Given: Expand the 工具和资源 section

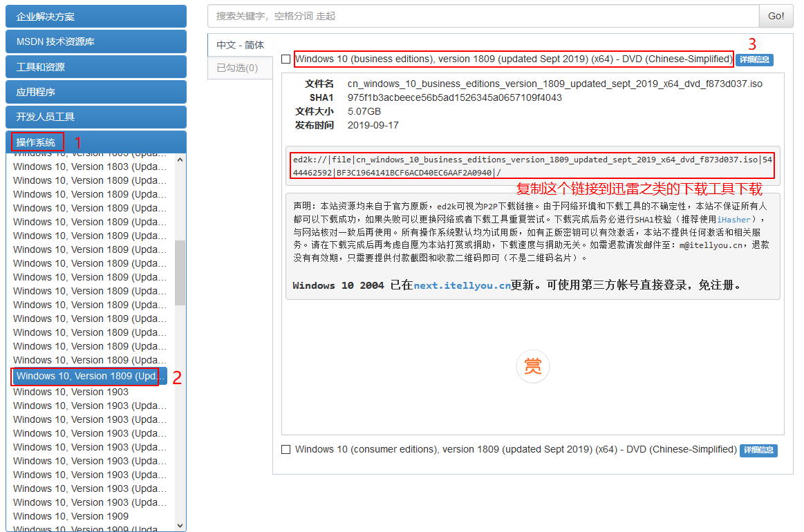Looking at the screenshot, I should point(96,66).
